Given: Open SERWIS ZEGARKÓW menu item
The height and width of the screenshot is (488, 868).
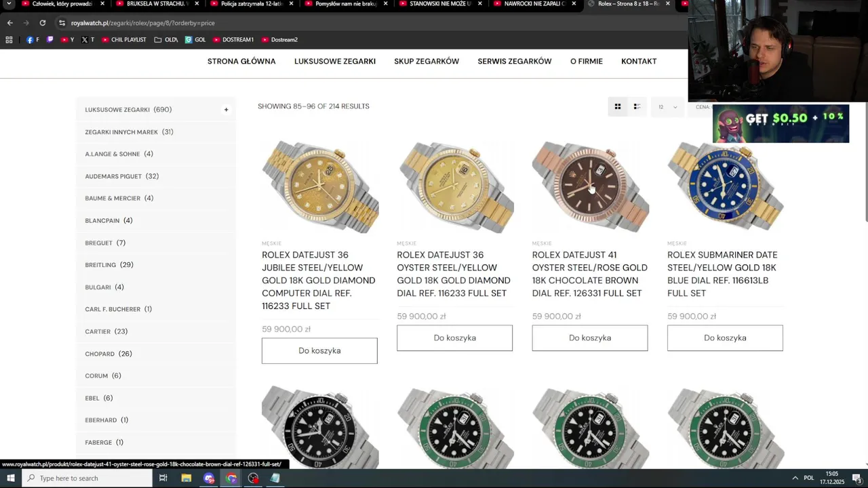Looking at the screenshot, I should [515, 62].
